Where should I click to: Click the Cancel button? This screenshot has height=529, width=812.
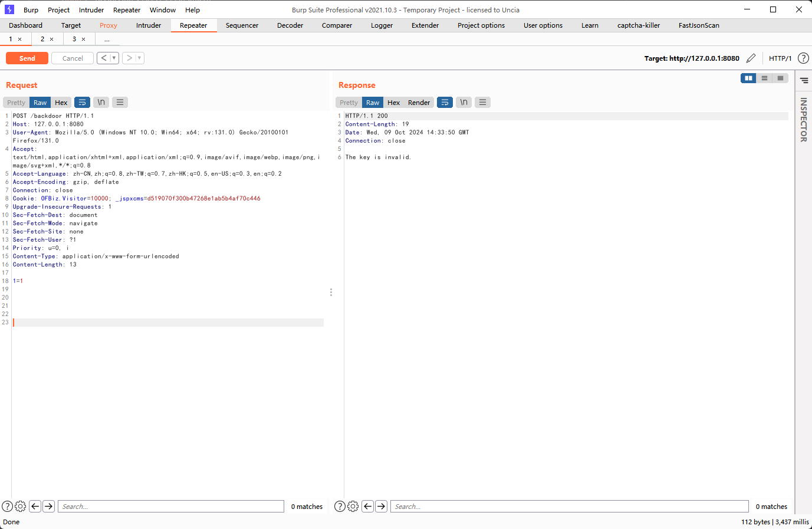[73, 58]
